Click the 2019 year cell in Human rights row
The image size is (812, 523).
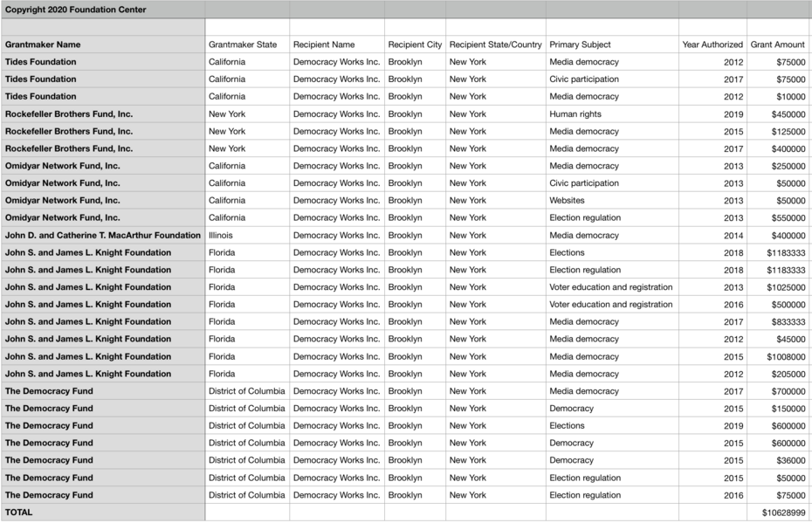(x=712, y=114)
